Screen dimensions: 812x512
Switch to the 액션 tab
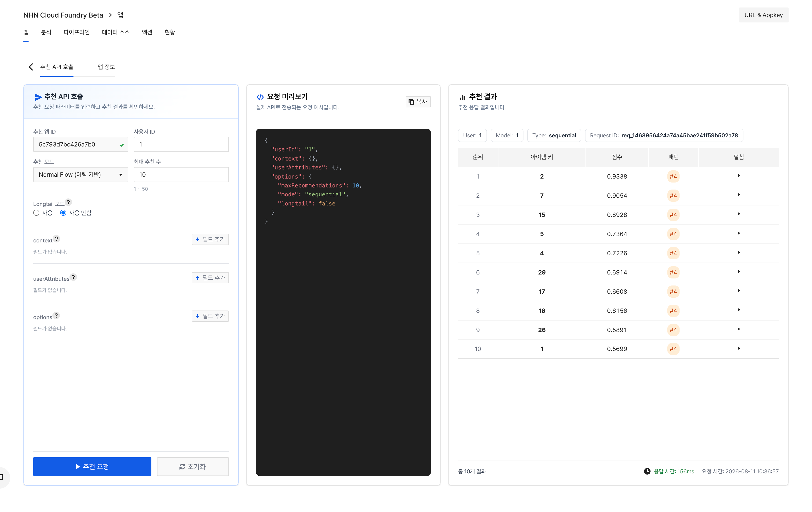[147, 32]
